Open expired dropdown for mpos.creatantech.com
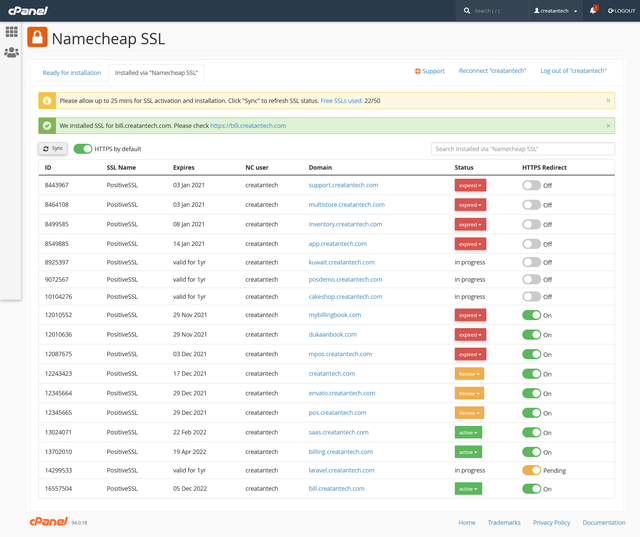Screen dimensions: 640x537 470,354
